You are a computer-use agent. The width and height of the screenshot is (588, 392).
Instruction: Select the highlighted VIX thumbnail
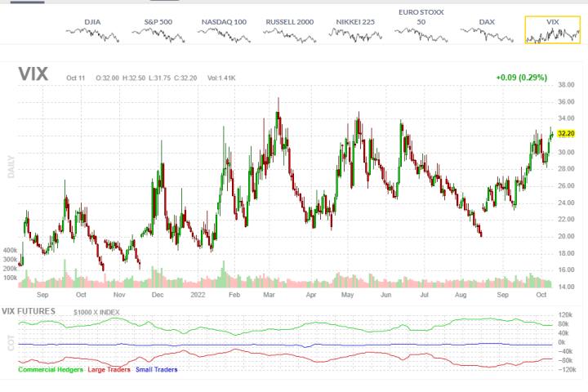click(x=553, y=30)
